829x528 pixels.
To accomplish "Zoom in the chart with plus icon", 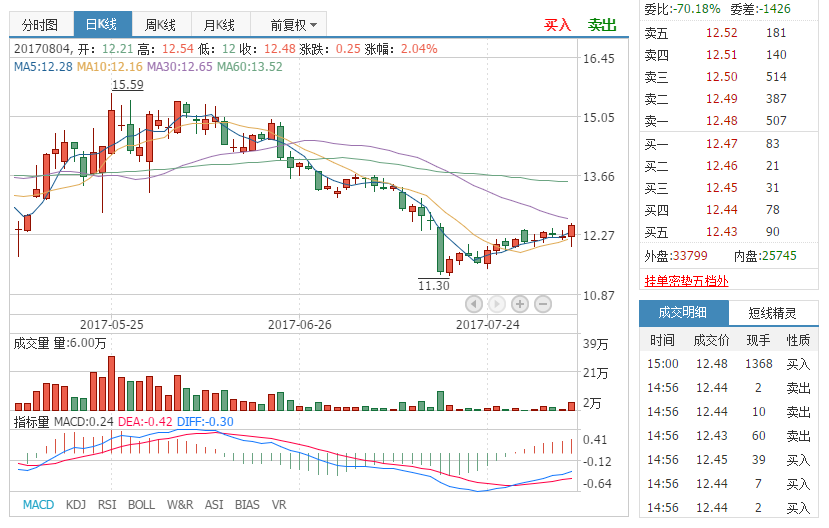I will click(x=520, y=303).
